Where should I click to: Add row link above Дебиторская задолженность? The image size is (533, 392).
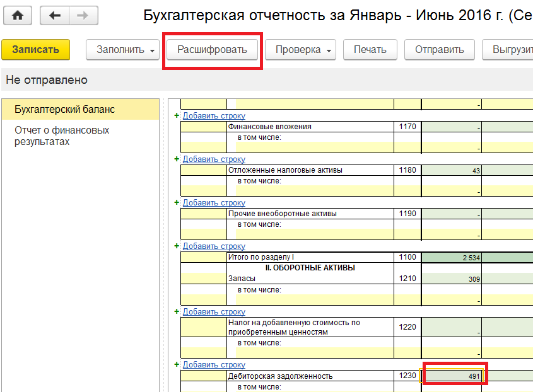214,365
